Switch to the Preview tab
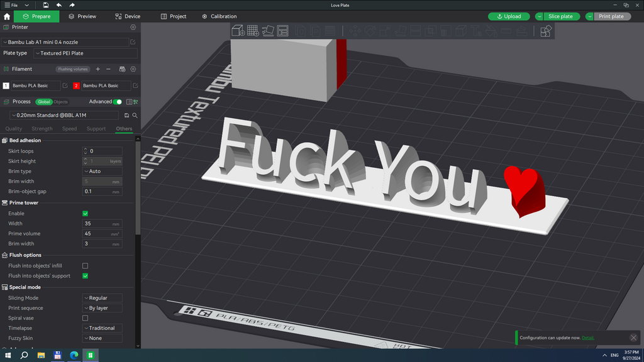Image resolution: width=644 pixels, height=362 pixels. [x=82, y=16]
